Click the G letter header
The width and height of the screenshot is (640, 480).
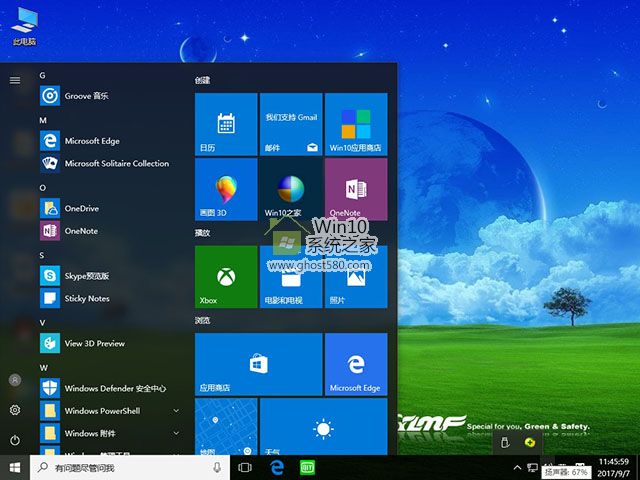tap(42, 76)
